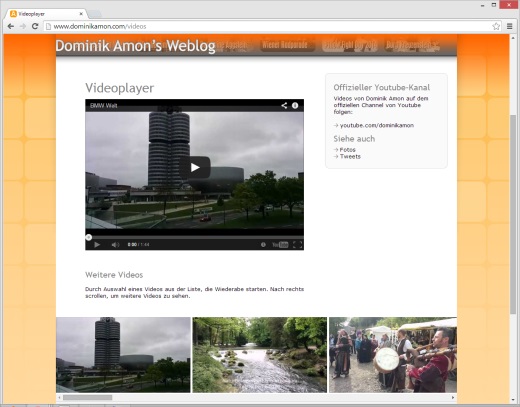Select the forest river video thumbnail
The width and height of the screenshot is (520, 407).
coord(260,355)
